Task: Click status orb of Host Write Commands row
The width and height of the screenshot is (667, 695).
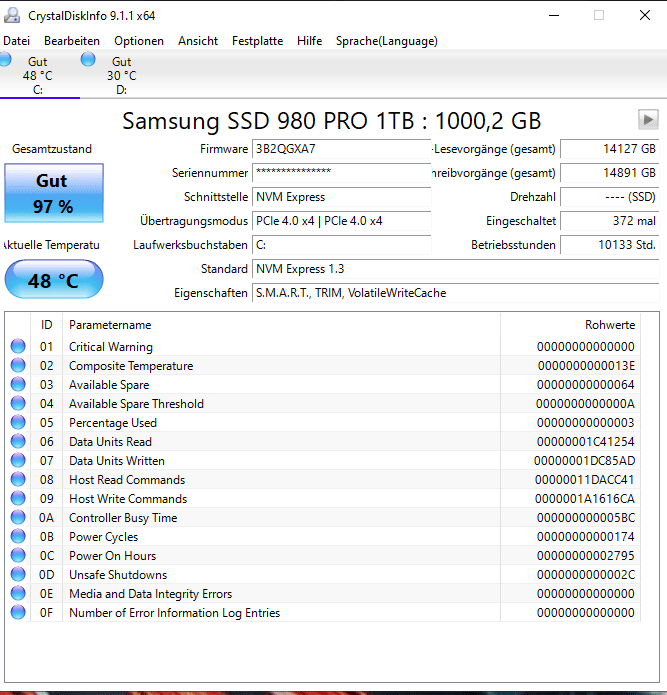Action: pos(18,499)
